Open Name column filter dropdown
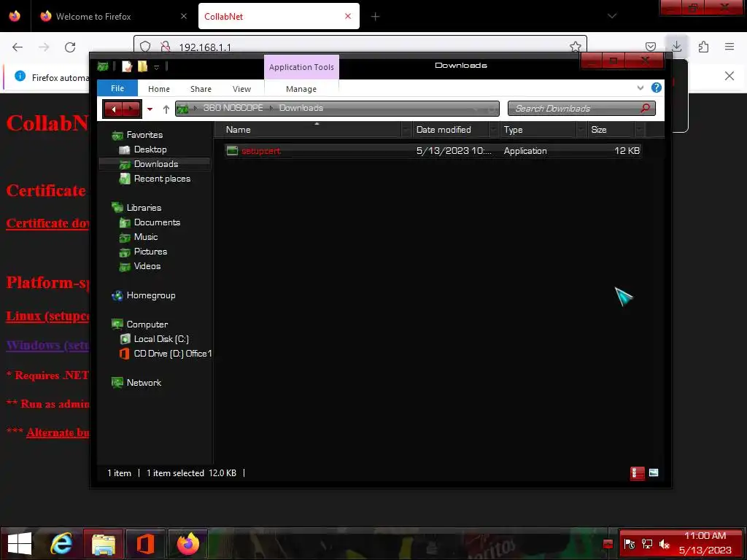Screen dimensions: 747x560 (x=406, y=130)
